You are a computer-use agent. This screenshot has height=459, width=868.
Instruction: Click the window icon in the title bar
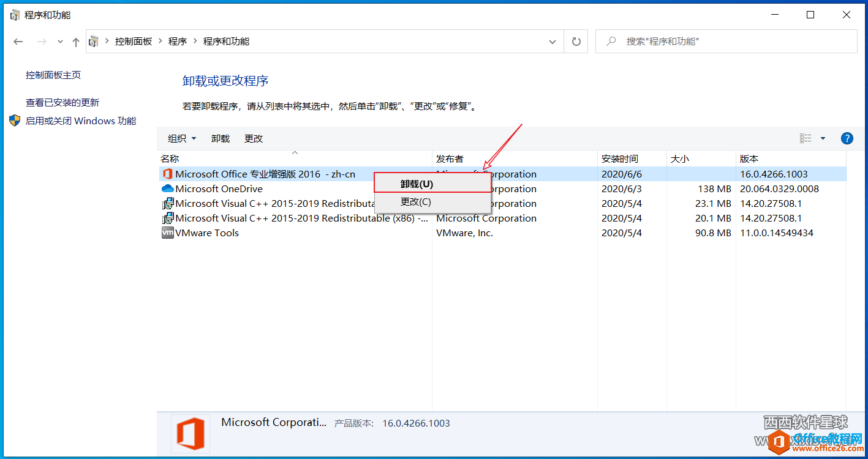[15, 15]
